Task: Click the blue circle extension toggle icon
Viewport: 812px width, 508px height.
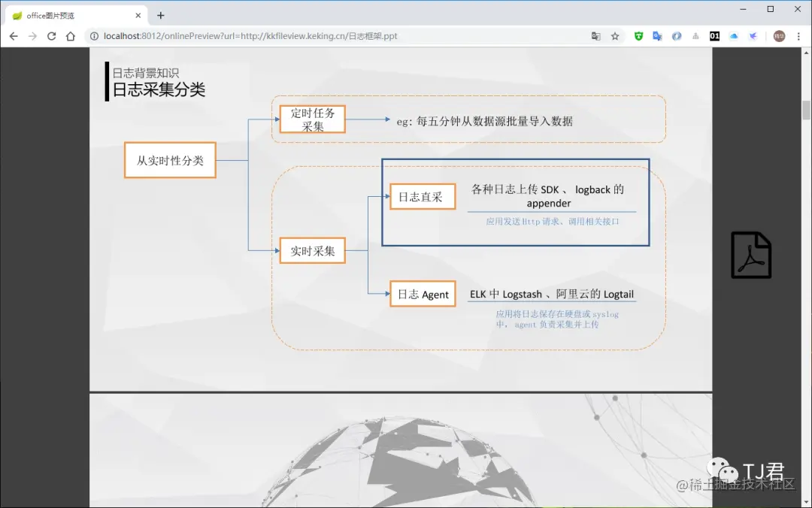Action: 676,35
